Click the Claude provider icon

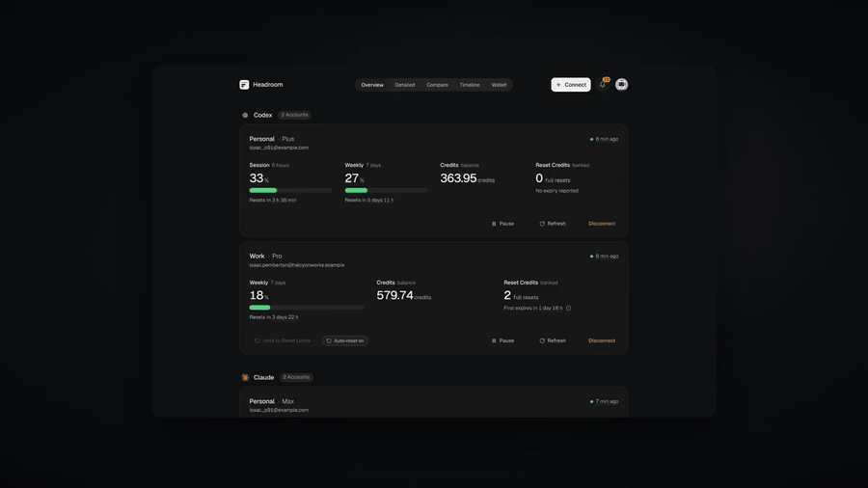(x=245, y=377)
